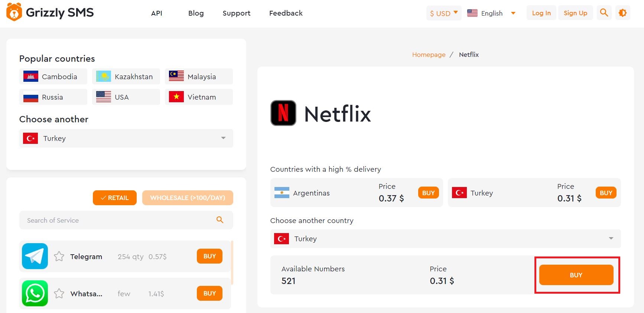Click the Sign Up button
This screenshot has height=313, width=644.
click(x=576, y=13)
